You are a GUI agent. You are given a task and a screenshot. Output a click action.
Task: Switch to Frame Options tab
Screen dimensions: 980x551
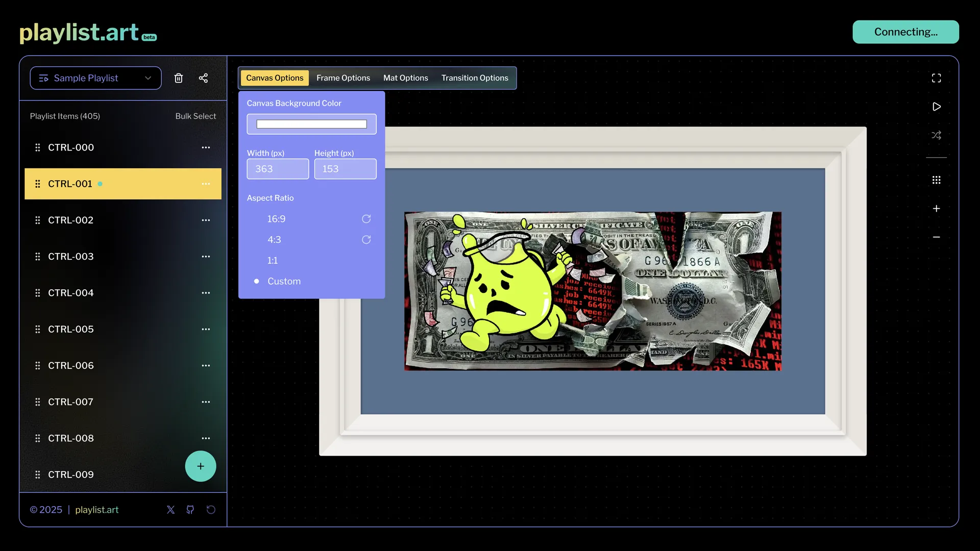pyautogui.click(x=343, y=78)
